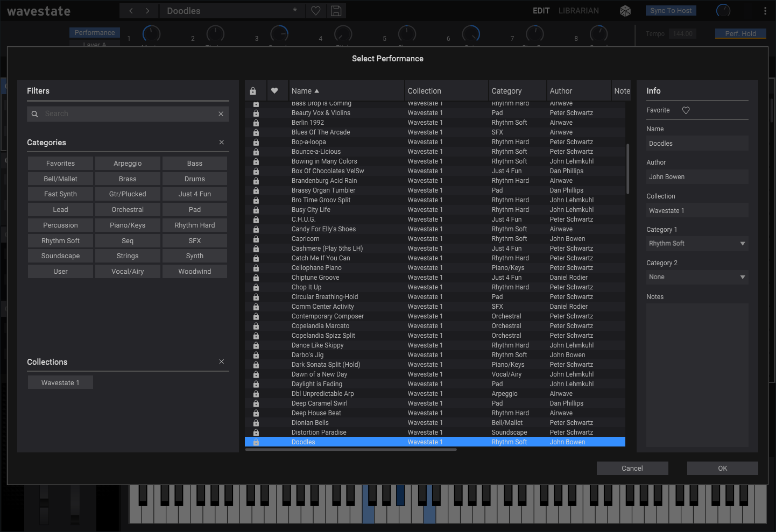The width and height of the screenshot is (776, 532).
Task: Open the three-dot options menu
Action: point(765,11)
